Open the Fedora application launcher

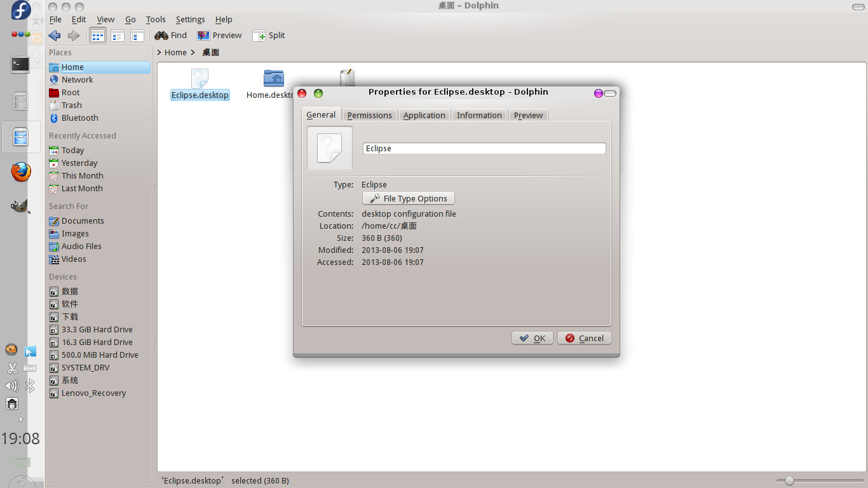pos(21,11)
